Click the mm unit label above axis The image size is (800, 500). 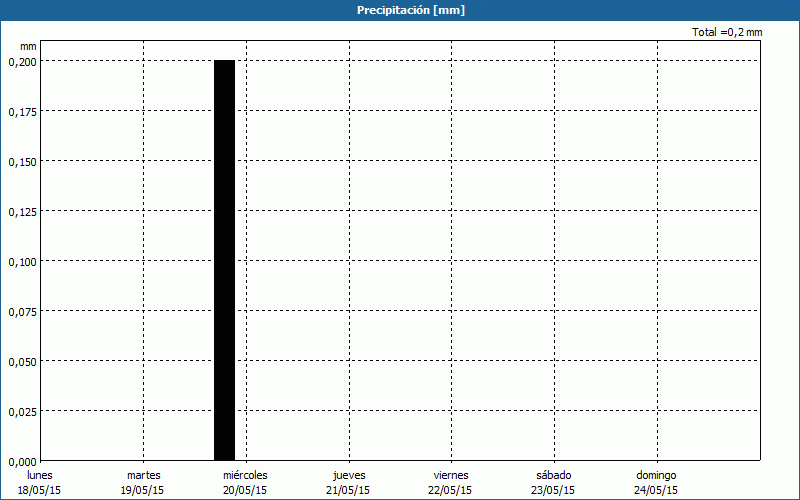coord(28,46)
